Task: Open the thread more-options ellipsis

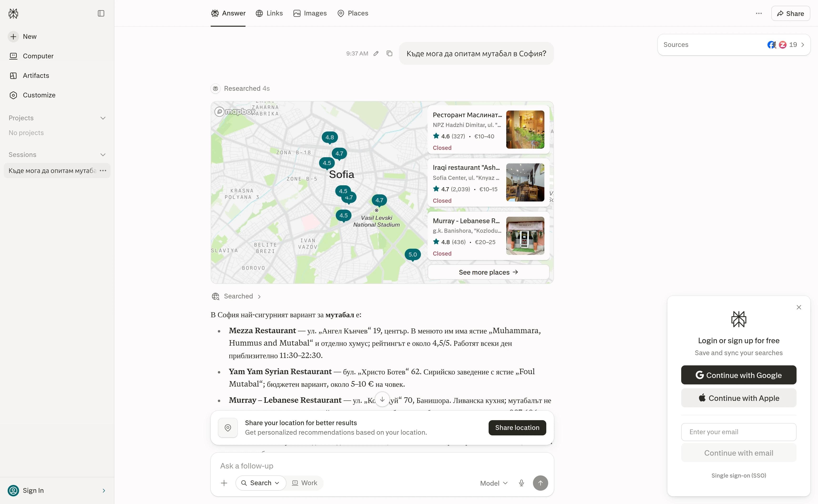Action: click(x=759, y=13)
